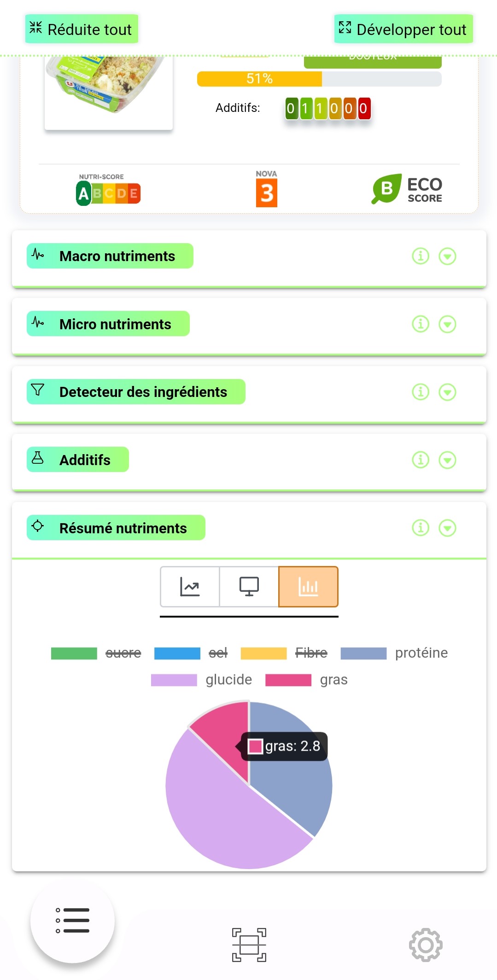Show info for Micro nutriments
This screenshot has height=980, width=497.
pyautogui.click(x=420, y=324)
